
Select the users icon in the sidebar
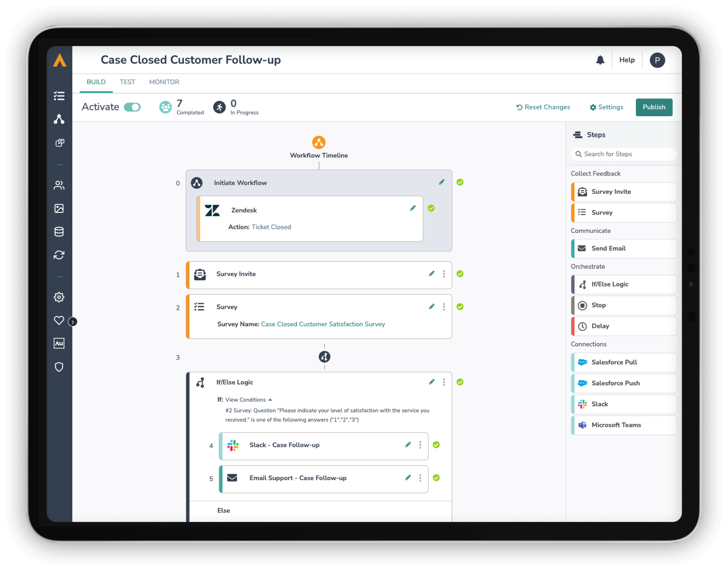click(59, 185)
